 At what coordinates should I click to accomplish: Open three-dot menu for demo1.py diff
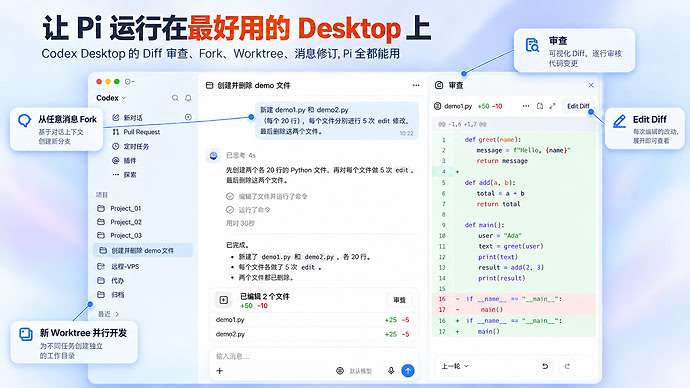[526, 106]
